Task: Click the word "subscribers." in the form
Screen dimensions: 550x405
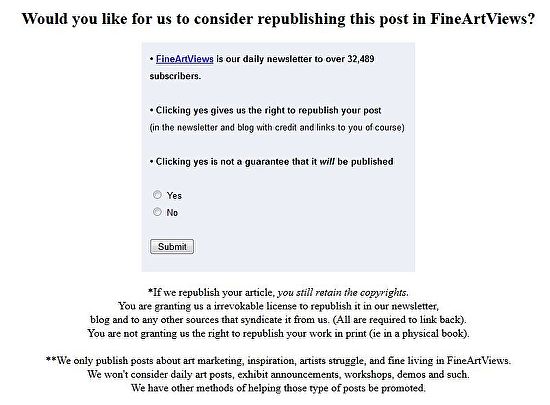Action: click(175, 76)
